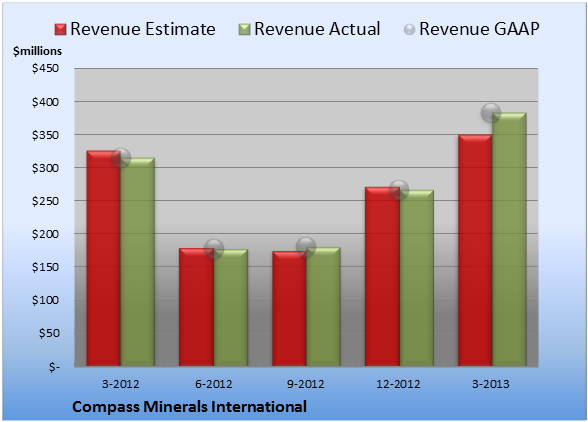Click the GAAP marker for 6-2012
The height and width of the screenshot is (422, 588).
[x=214, y=249]
